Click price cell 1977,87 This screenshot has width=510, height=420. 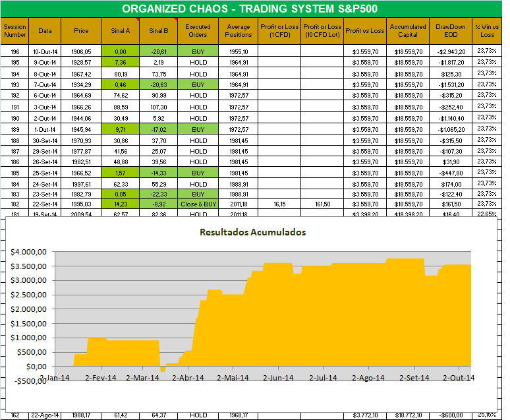pyautogui.click(x=81, y=151)
